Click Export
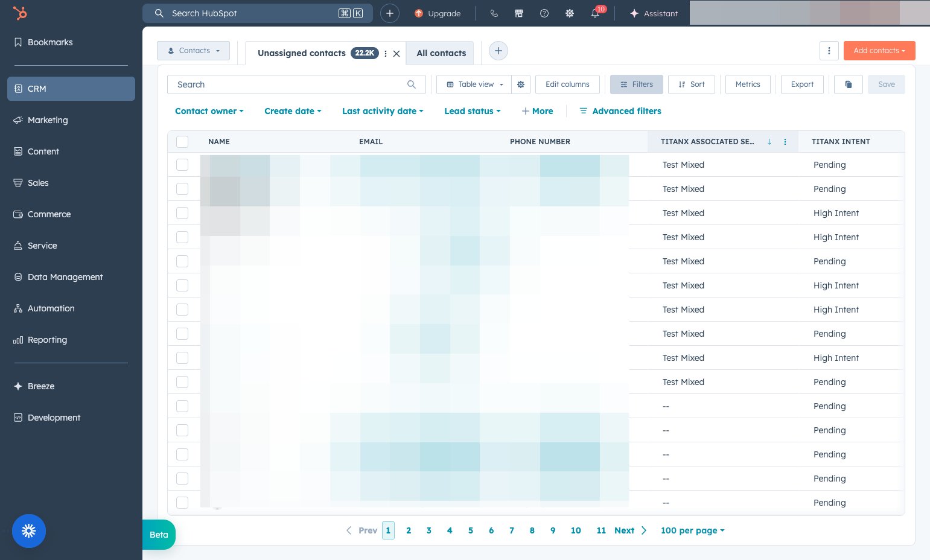 (x=802, y=84)
